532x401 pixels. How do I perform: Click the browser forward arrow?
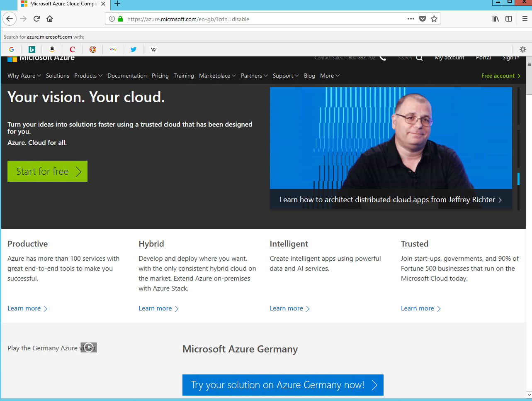coord(23,19)
